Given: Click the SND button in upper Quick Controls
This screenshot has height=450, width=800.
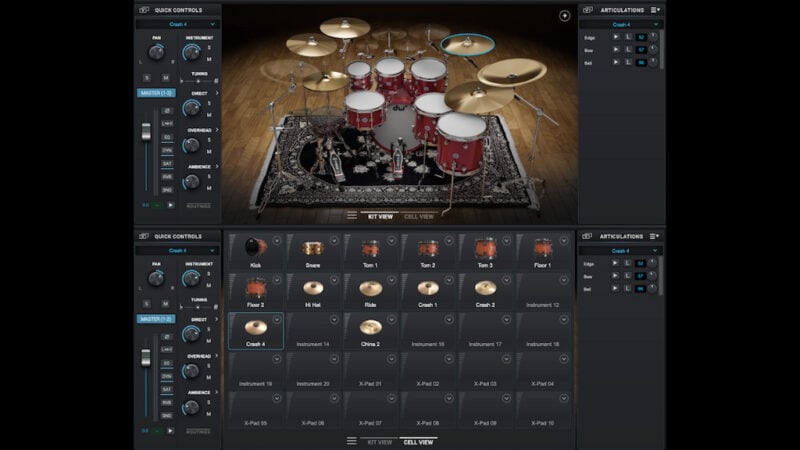Looking at the screenshot, I should tap(167, 190).
